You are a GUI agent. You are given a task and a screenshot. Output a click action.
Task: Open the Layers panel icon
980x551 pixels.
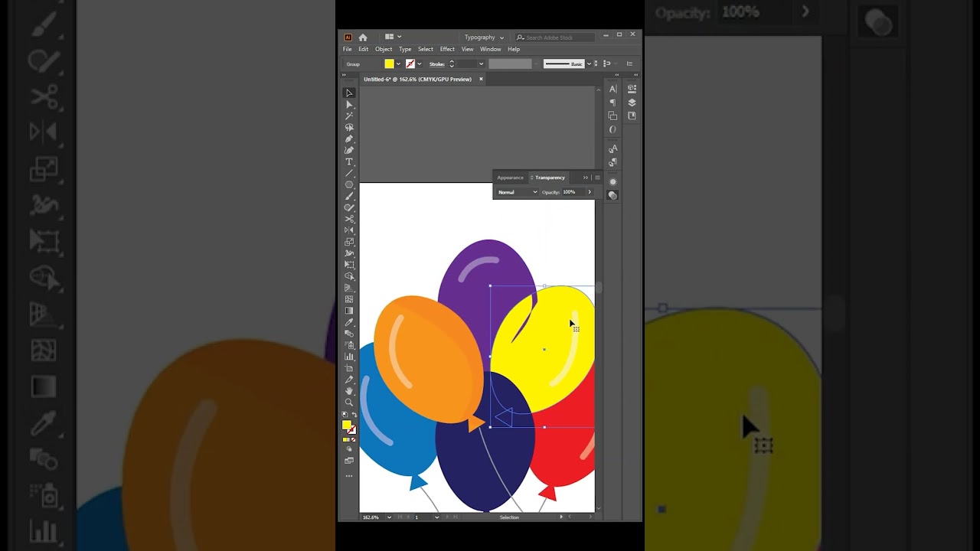[x=632, y=103]
